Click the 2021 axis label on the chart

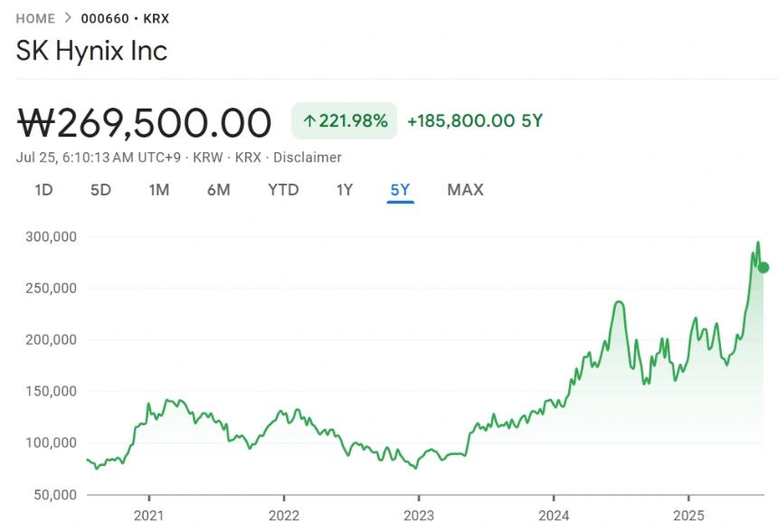click(148, 516)
